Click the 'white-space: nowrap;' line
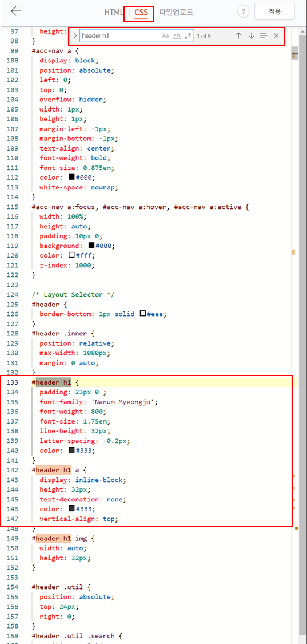 pos(79,187)
